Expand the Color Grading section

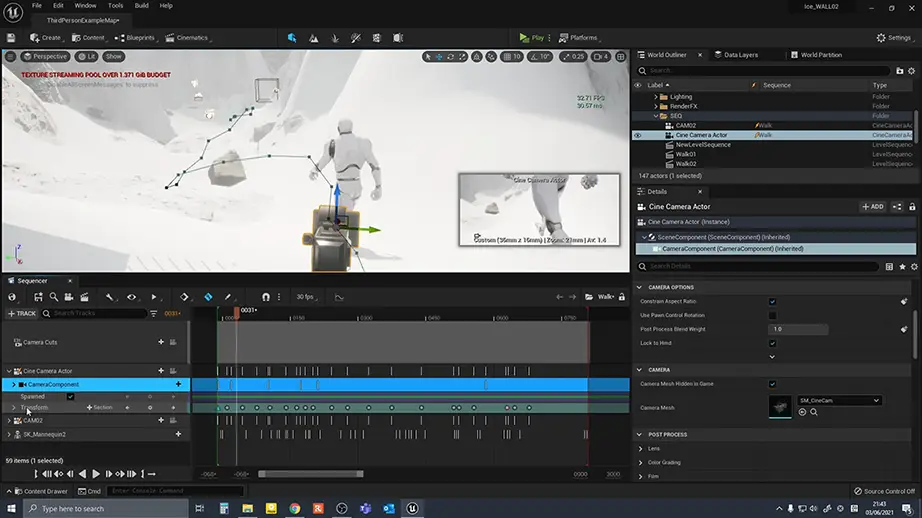click(x=641, y=462)
